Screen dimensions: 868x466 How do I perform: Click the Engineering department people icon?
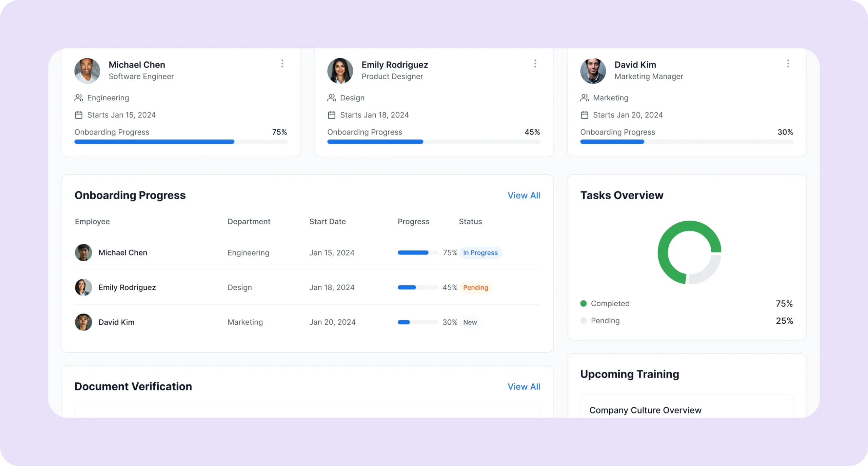coord(79,98)
